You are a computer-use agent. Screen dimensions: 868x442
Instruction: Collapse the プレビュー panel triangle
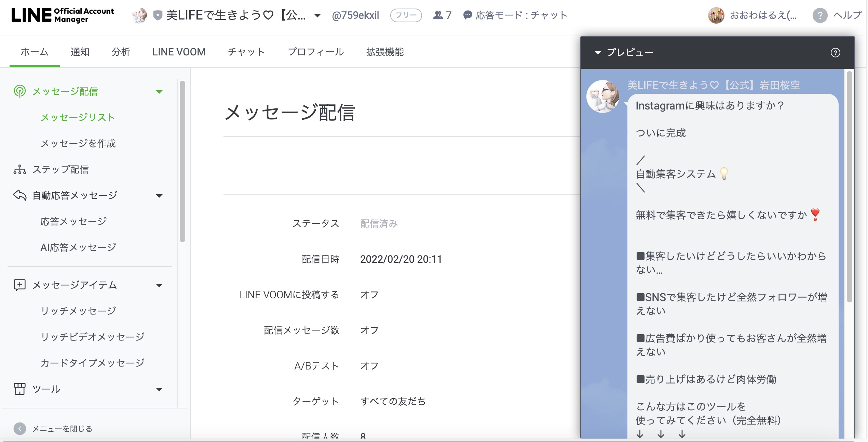click(598, 53)
